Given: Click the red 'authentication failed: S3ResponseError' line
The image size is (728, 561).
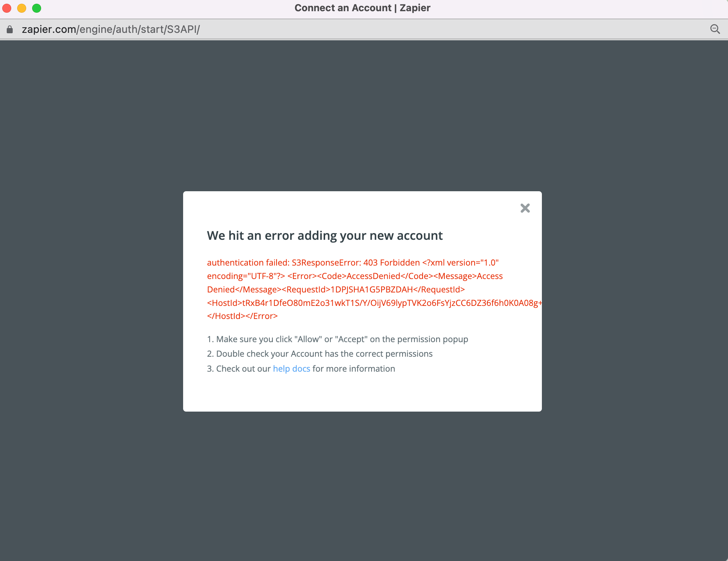Looking at the screenshot, I should pos(353,263).
